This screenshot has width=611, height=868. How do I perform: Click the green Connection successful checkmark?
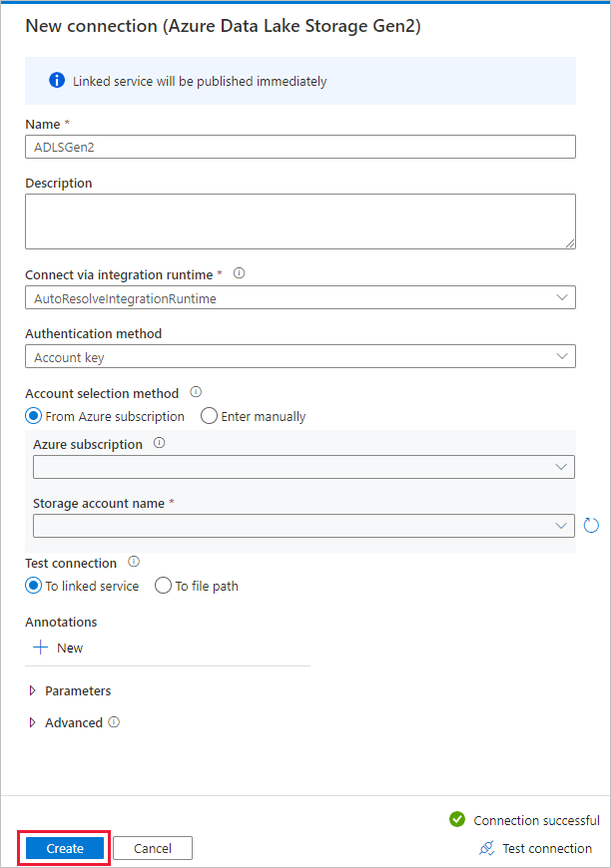[x=456, y=819]
